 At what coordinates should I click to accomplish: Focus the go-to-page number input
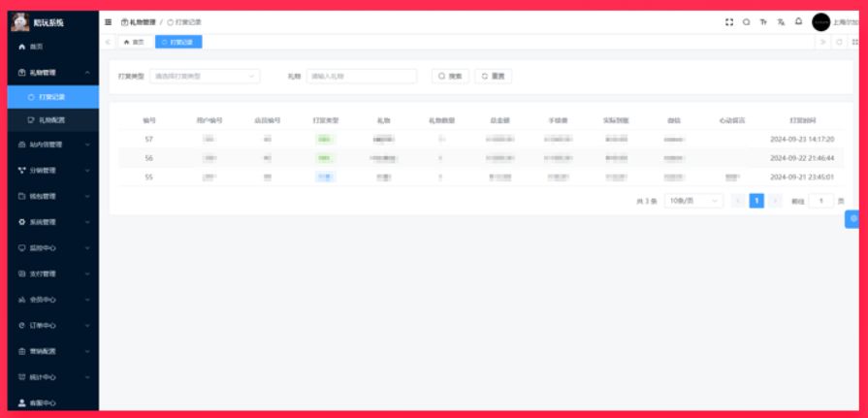pos(820,201)
